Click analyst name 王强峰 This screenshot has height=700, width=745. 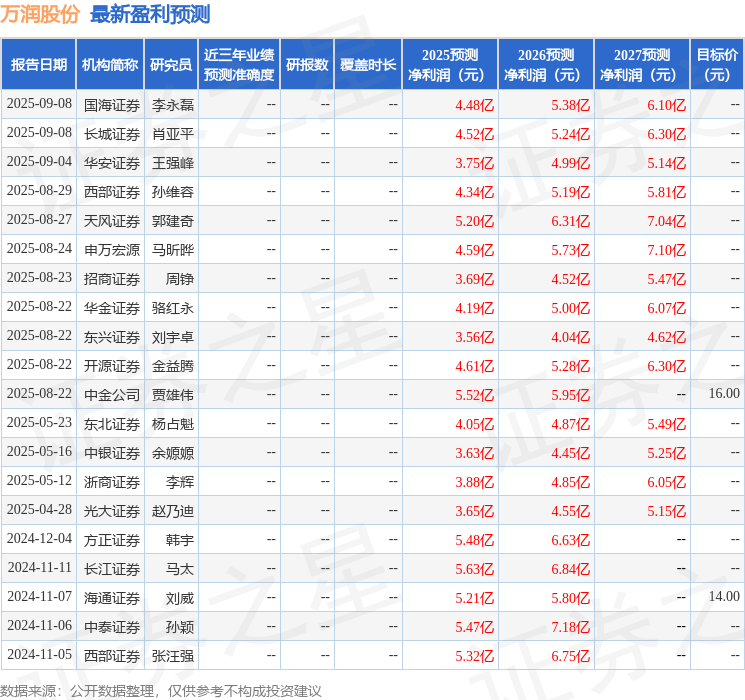click(x=172, y=163)
